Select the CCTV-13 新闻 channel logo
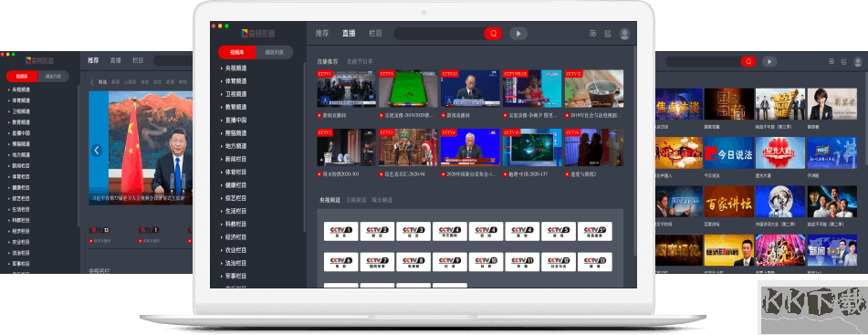 [x=594, y=262]
